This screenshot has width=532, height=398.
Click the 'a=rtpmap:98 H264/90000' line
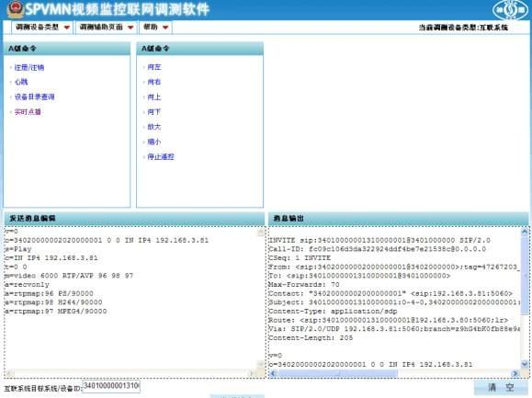53,302
